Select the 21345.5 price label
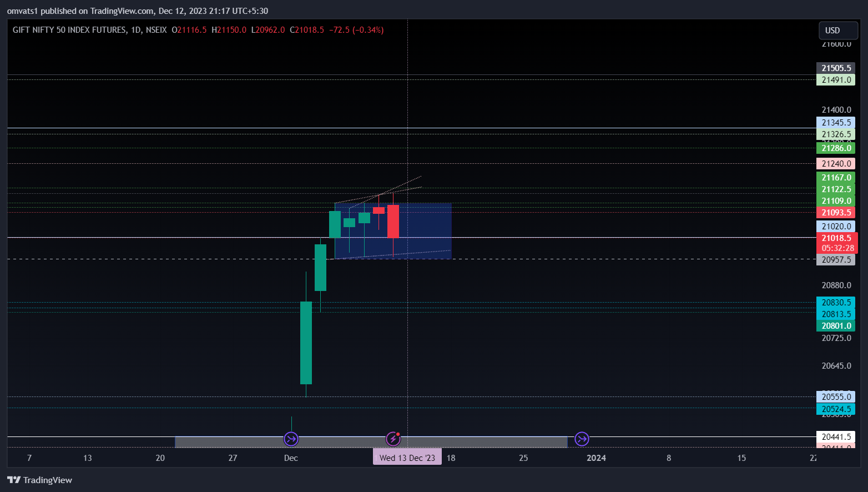The width and height of the screenshot is (868, 492). pos(836,123)
